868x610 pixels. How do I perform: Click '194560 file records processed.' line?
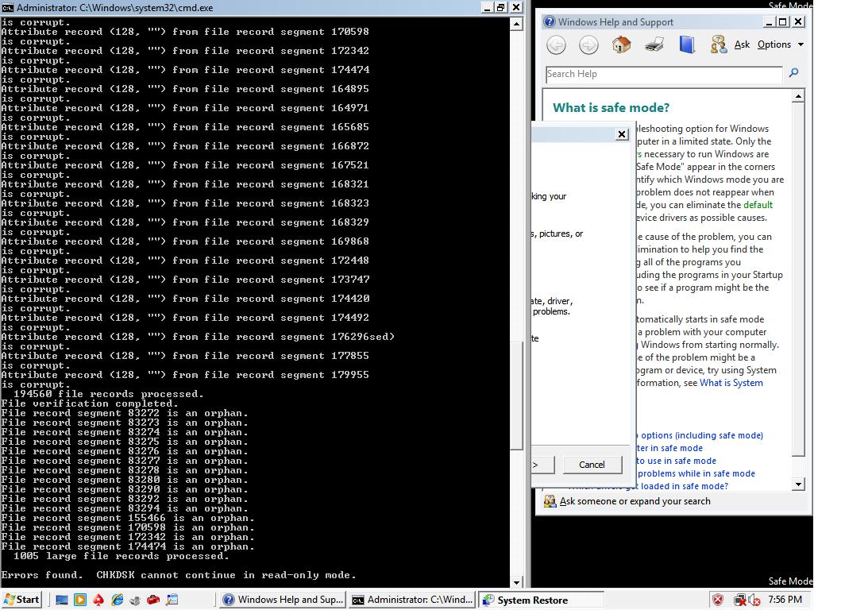[109, 394]
